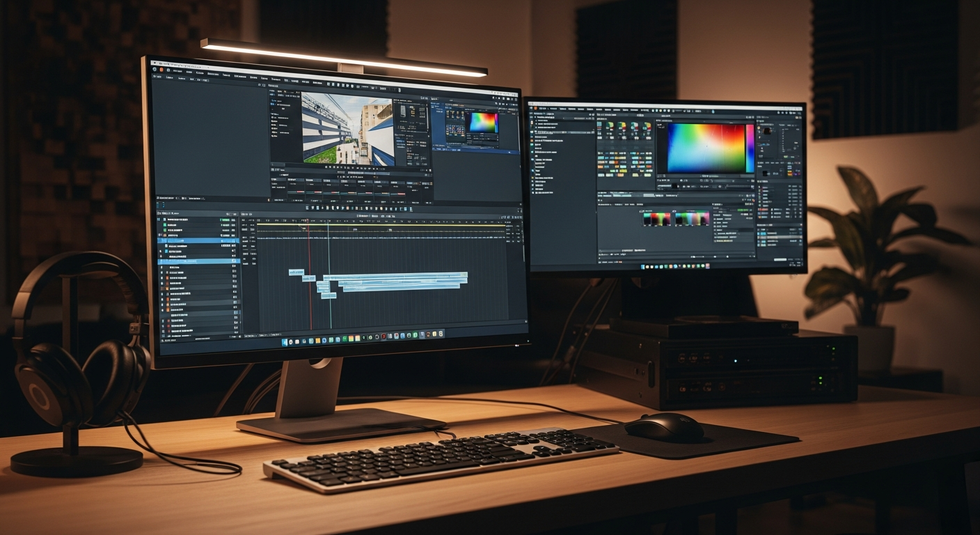Pick a color in the large rainbow spectrum field

(705, 148)
